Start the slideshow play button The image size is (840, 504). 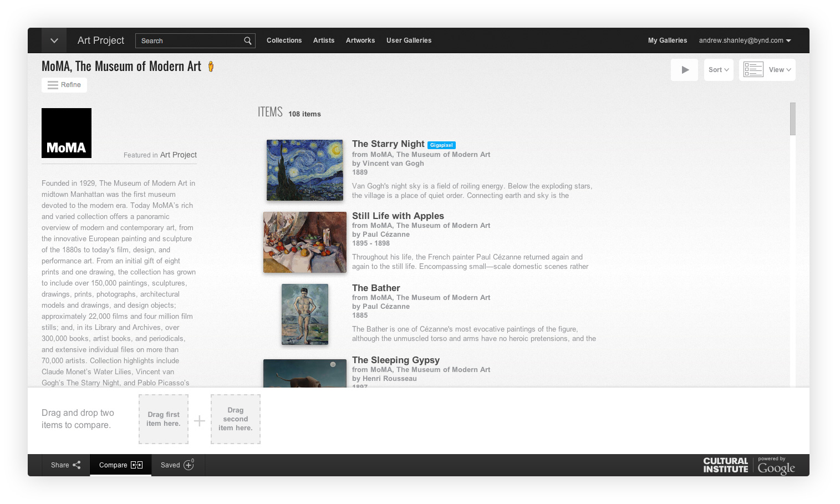click(685, 70)
